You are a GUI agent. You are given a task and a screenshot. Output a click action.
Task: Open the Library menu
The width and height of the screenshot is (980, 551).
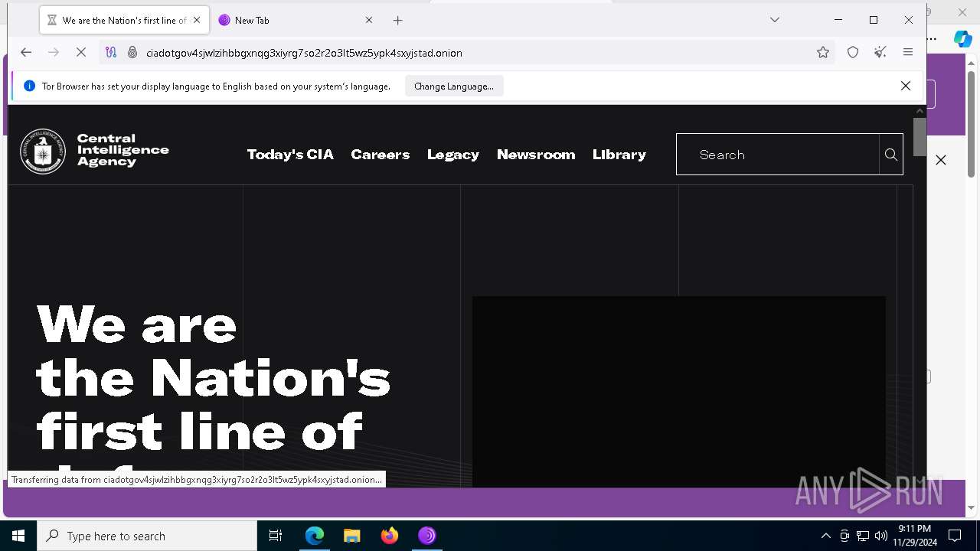click(619, 155)
